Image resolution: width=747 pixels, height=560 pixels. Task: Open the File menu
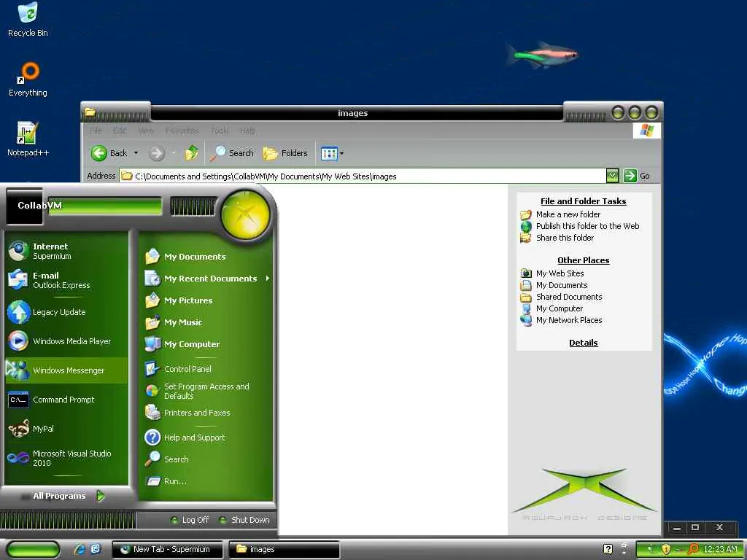(x=96, y=131)
